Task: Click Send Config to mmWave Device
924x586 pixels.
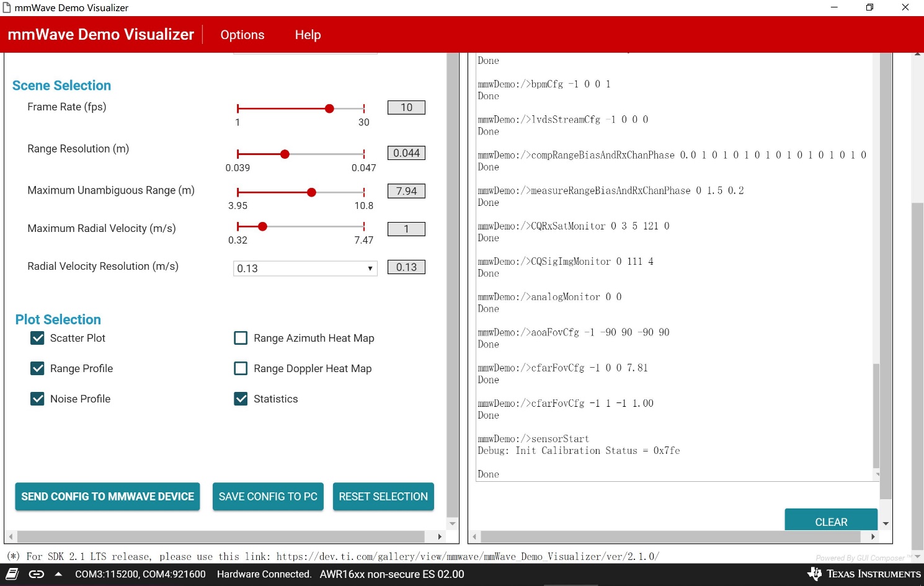Action: 107,497
